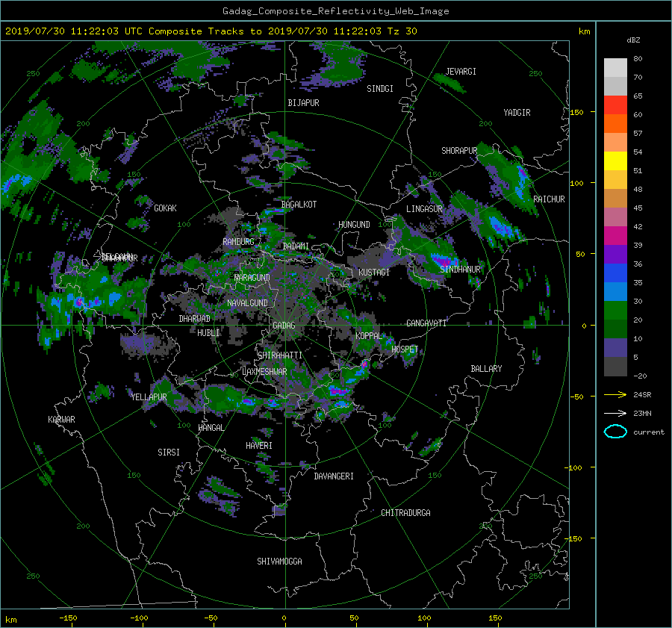Select the yellow 54 dBZ color swatch
Viewport: 672px width, 628px height.
[615, 161]
